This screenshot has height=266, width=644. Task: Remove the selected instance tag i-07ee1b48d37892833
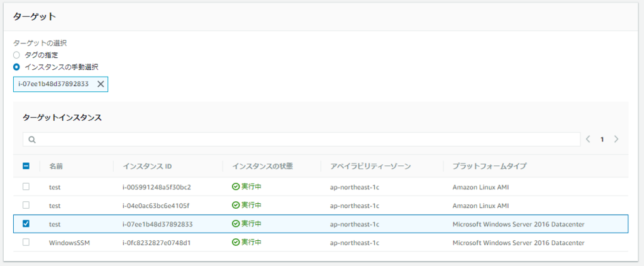pos(101,84)
